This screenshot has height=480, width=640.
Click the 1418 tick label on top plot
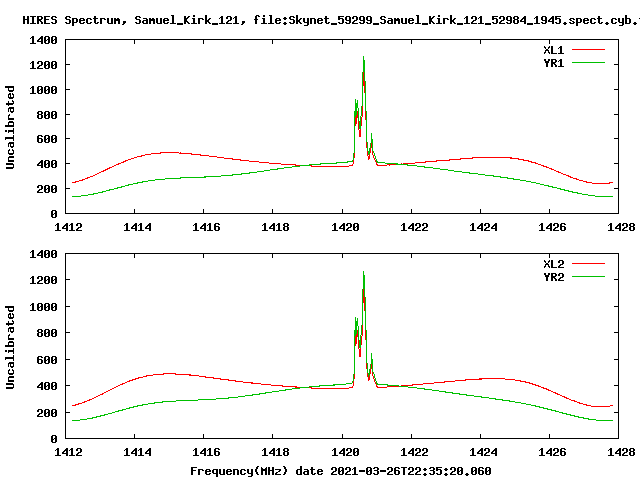point(275,227)
